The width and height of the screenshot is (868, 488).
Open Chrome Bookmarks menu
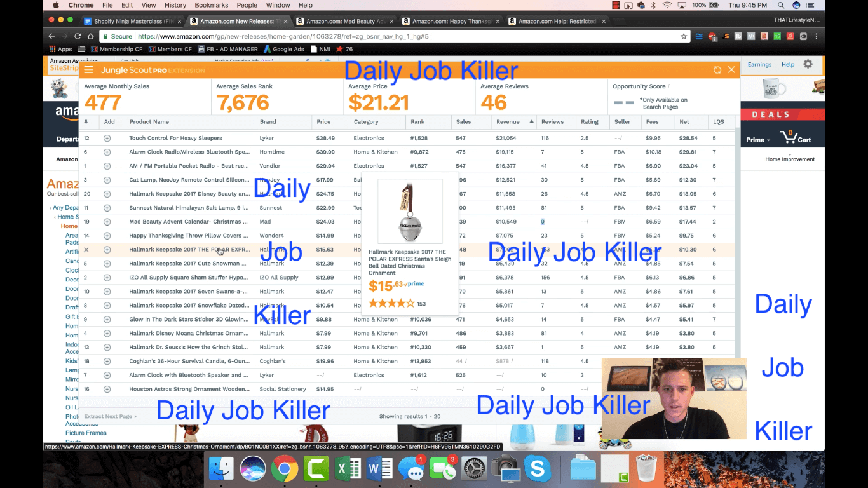pyautogui.click(x=212, y=5)
